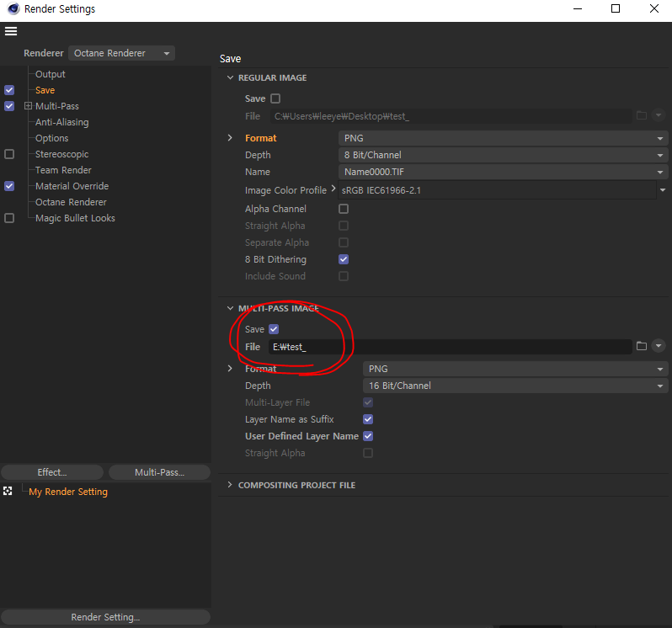
Task: Expand Regular Image Format options chevron
Action: pos(230,137)
